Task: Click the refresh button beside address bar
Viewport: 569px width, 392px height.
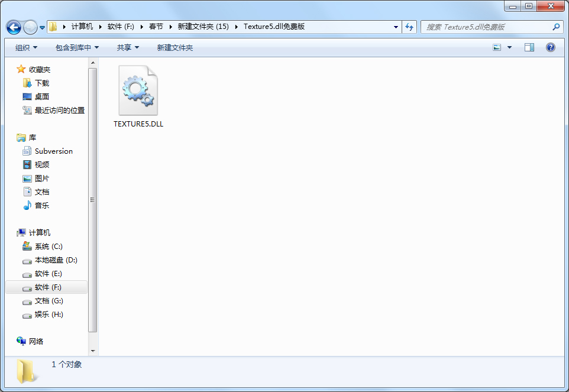Action: tap(409, 27)
